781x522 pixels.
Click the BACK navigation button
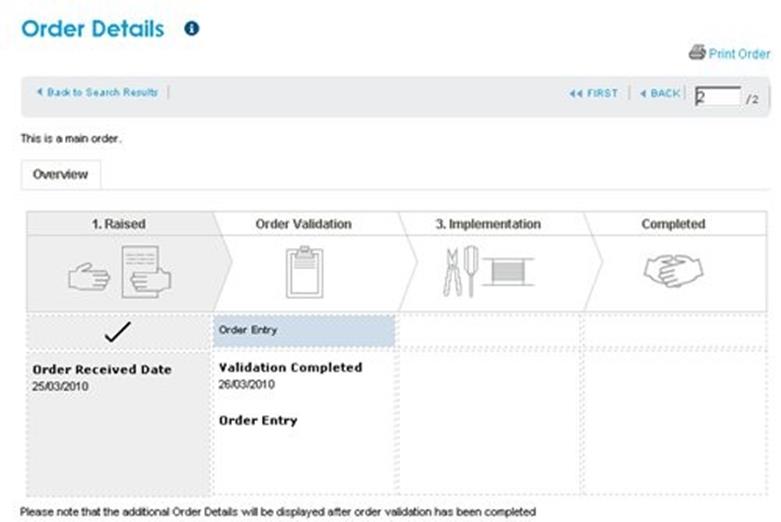click(660, 93)
